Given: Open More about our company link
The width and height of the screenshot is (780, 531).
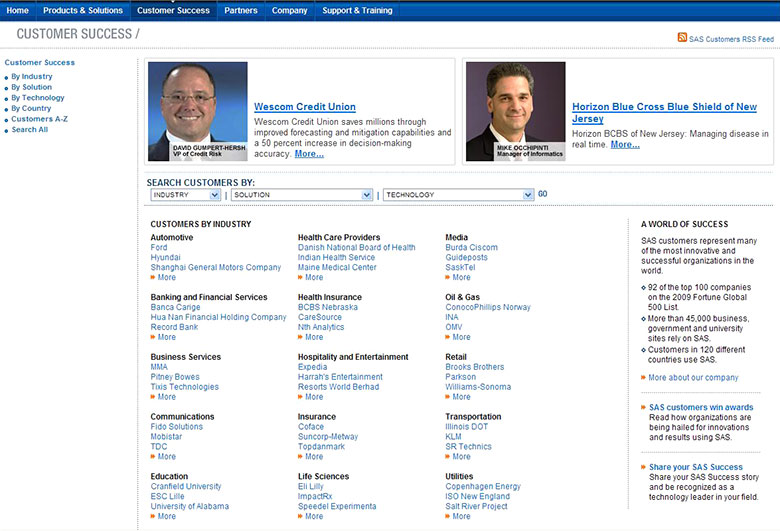Looking at the screenshot, I should pos(693,378).
